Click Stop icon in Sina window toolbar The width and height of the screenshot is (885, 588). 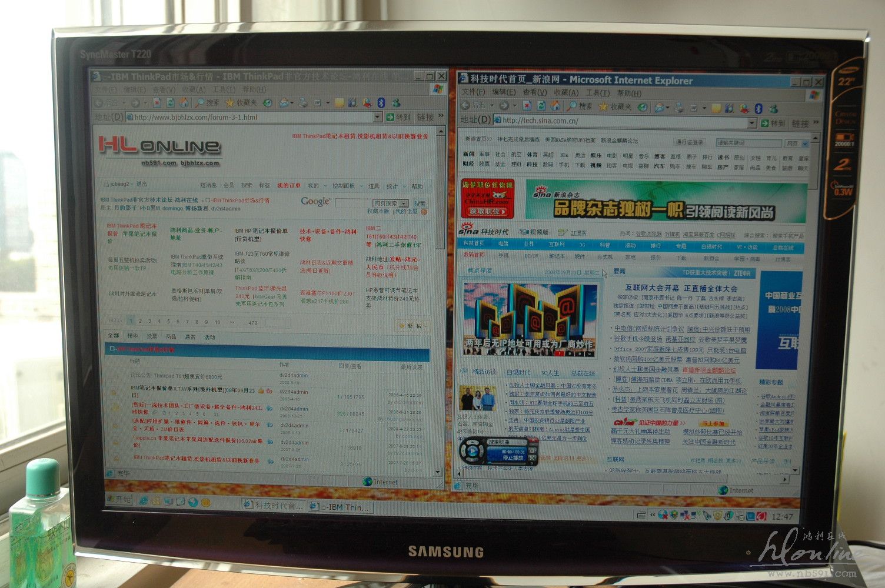pos(527,106)
